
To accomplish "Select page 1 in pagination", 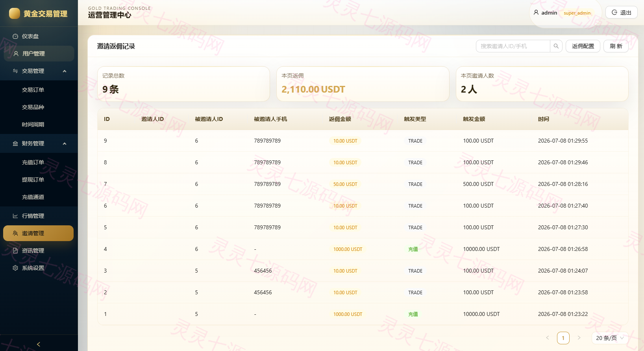I will pos(563,338).
